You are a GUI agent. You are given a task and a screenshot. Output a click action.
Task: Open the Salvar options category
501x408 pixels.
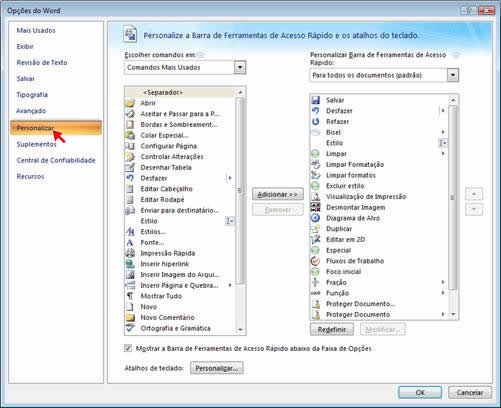[26, 79]
